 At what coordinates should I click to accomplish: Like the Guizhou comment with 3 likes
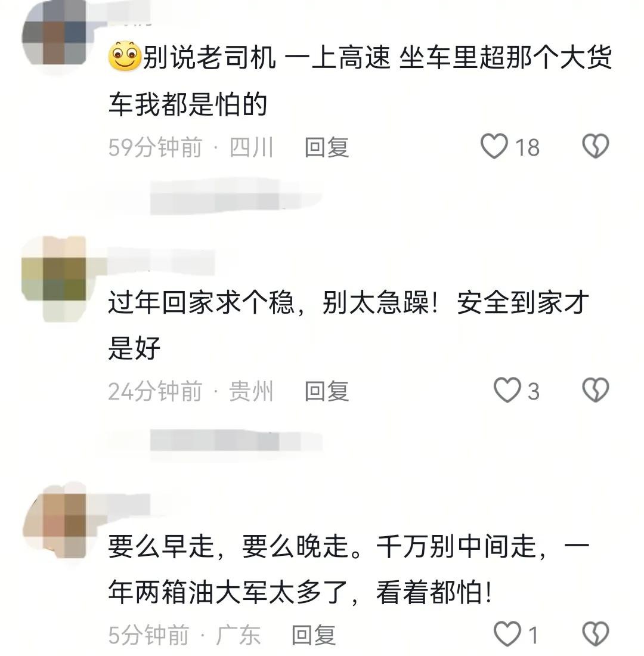coord(507,391)
